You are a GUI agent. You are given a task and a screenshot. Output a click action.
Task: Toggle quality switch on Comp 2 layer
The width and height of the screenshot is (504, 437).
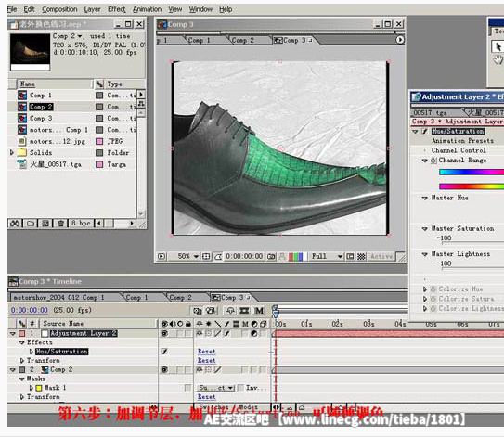pos(217,370)
